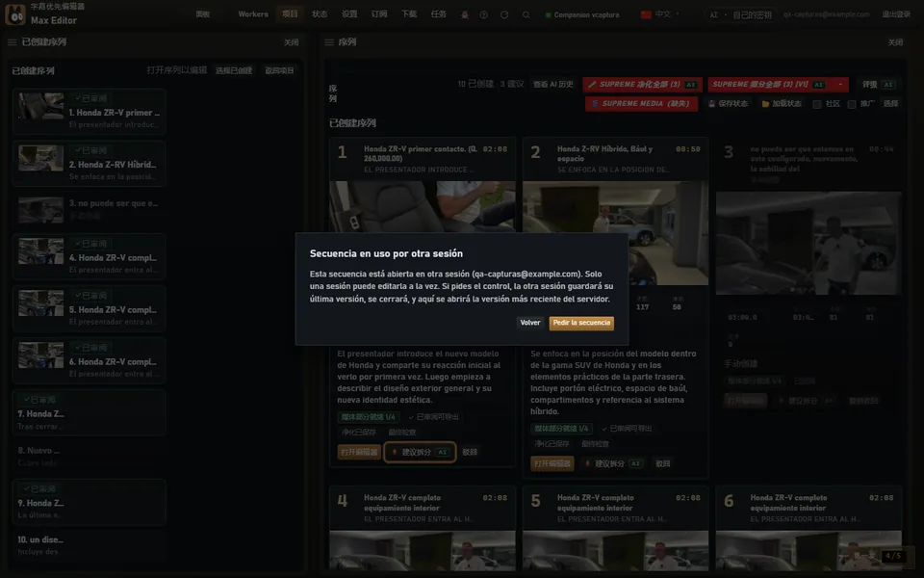Open the help question-mark icon

click(x=484, y=14)
